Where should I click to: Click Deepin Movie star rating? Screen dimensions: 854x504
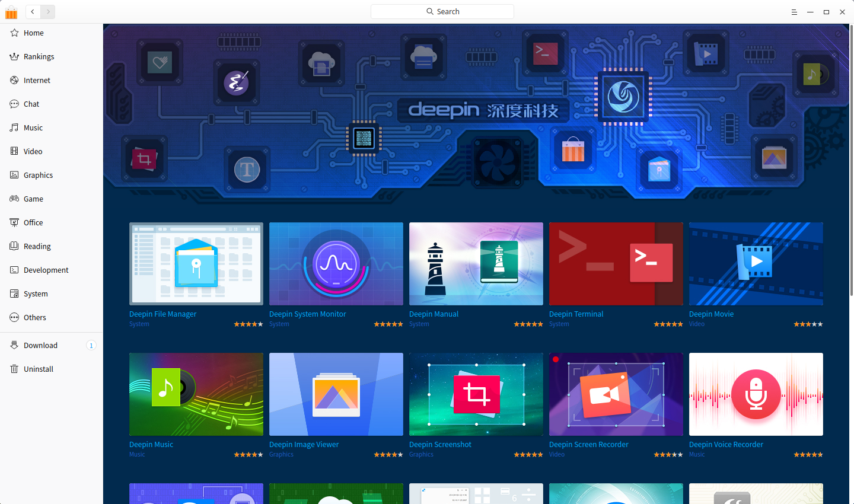(808, 324)
